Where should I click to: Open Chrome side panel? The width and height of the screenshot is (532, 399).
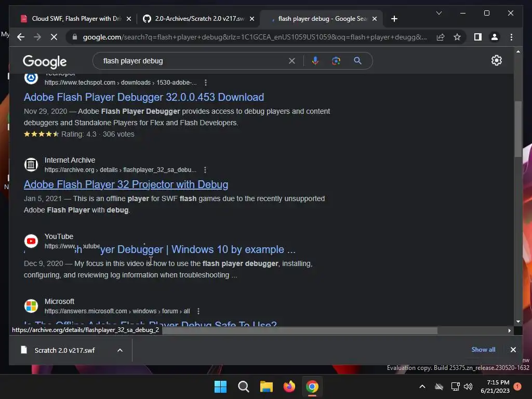point(478,37)
